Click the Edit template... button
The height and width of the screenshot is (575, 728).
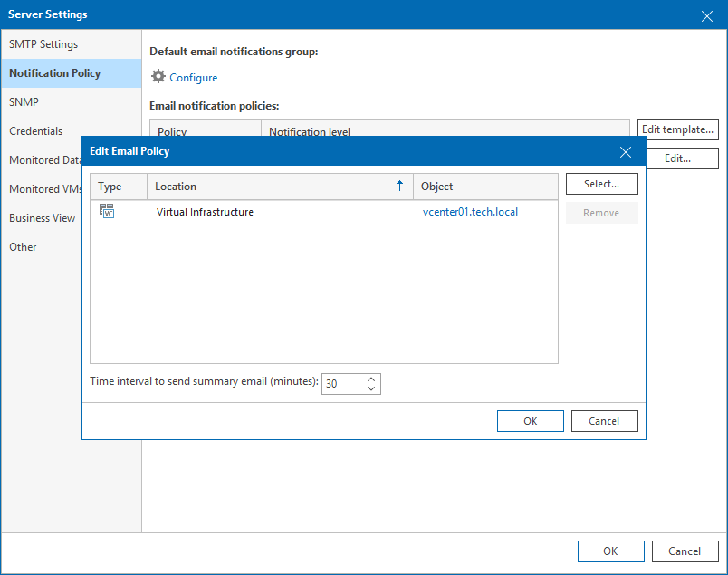pyautogui.click(x=677, y=129)
